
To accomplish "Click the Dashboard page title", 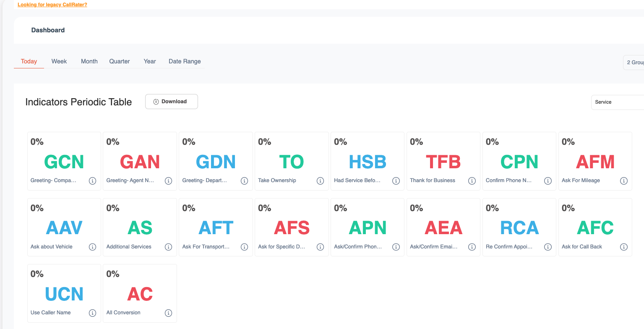I will click(48, 30).
